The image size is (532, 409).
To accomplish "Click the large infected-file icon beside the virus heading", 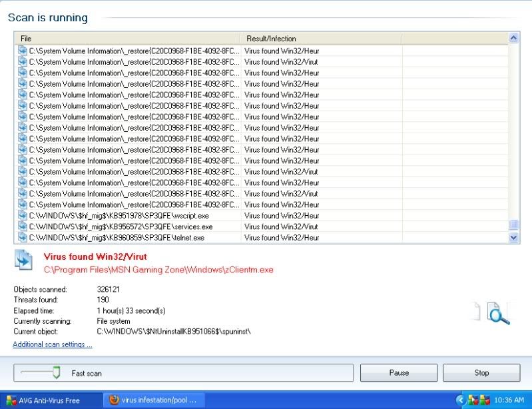I will pyautogui.click(x=23, y=260).
